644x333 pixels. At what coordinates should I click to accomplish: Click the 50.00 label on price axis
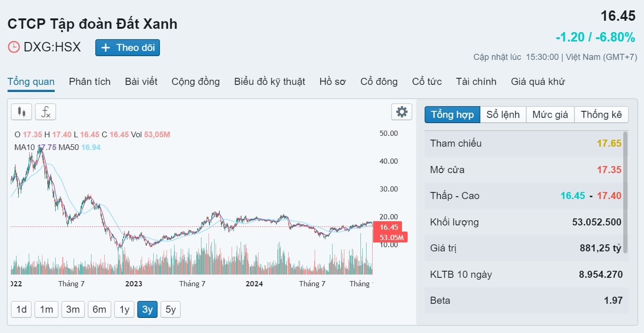pyautogui.click(x=389, y=133)
